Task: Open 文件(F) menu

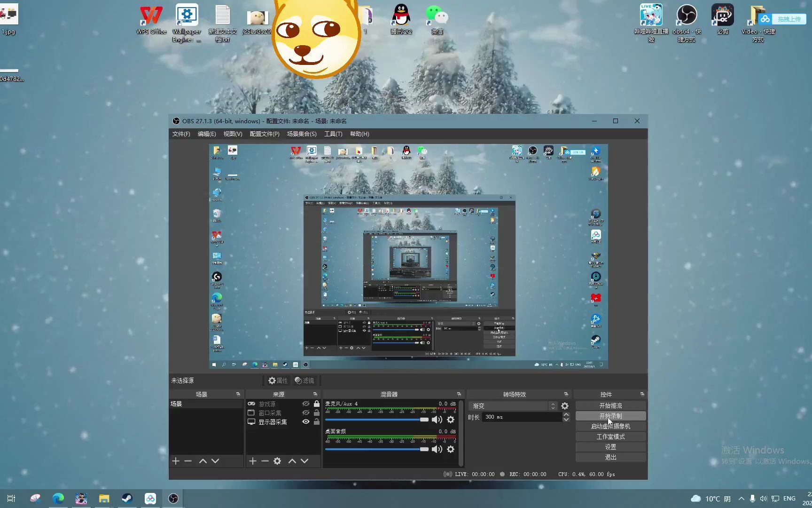Action: (x=181, y=134)
